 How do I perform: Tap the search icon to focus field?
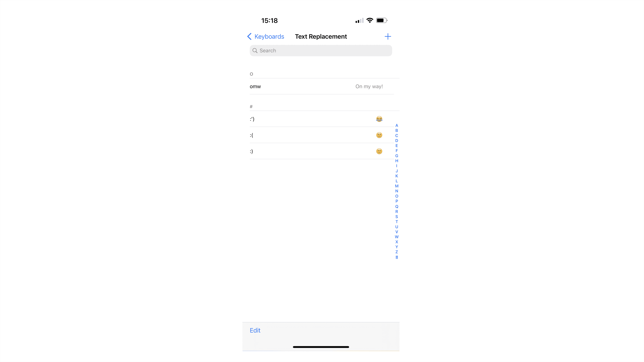tap(256, 50)
